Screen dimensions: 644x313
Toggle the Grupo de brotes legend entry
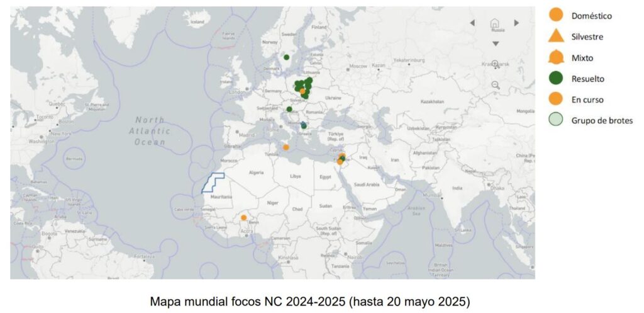(x=556, y=120)
